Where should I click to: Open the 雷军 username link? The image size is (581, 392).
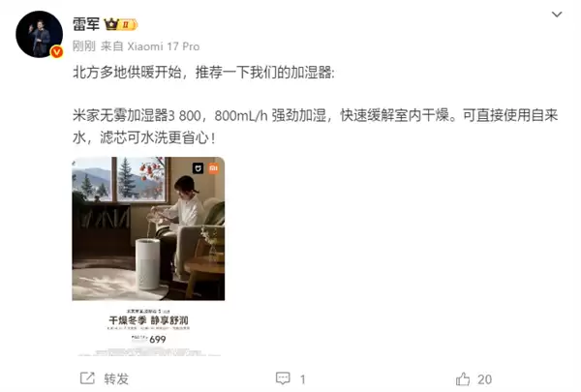pyautogui.click(x=86, y=24)
